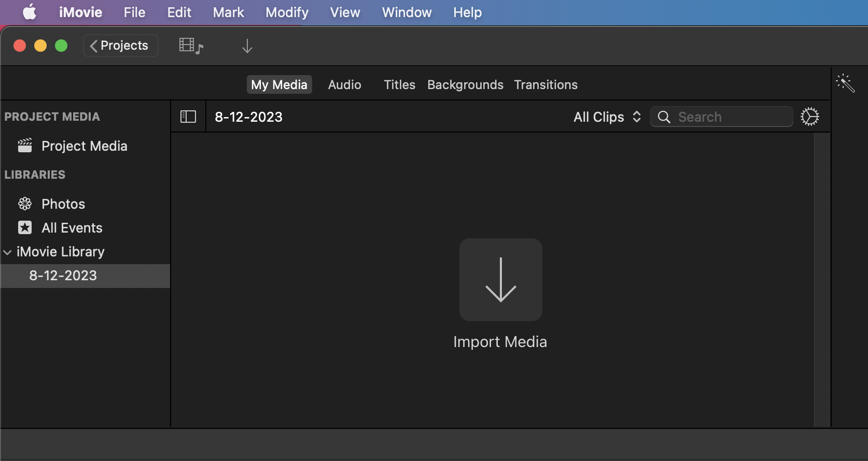Click the browser vertical scrollbar track

pos(822,280)
